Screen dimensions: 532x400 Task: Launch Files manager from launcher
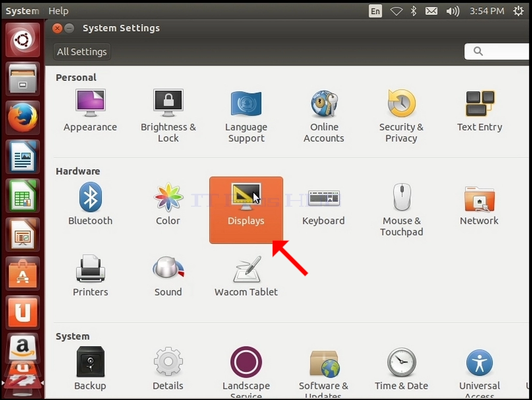click(23, 79)
